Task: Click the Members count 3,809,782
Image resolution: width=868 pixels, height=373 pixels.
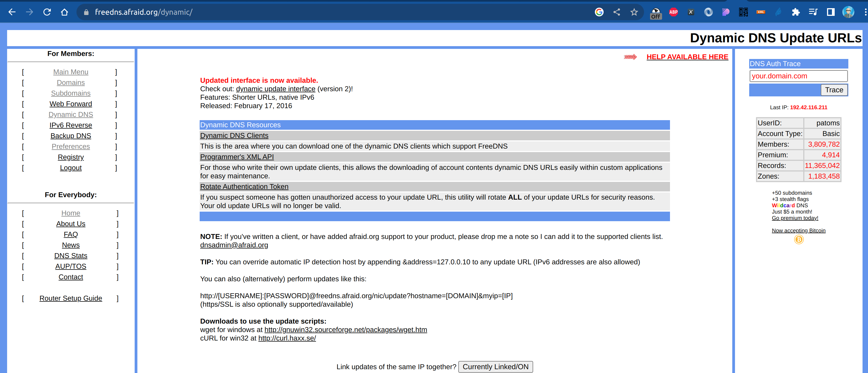Action: pyautogui.click(x=823, y=144)
